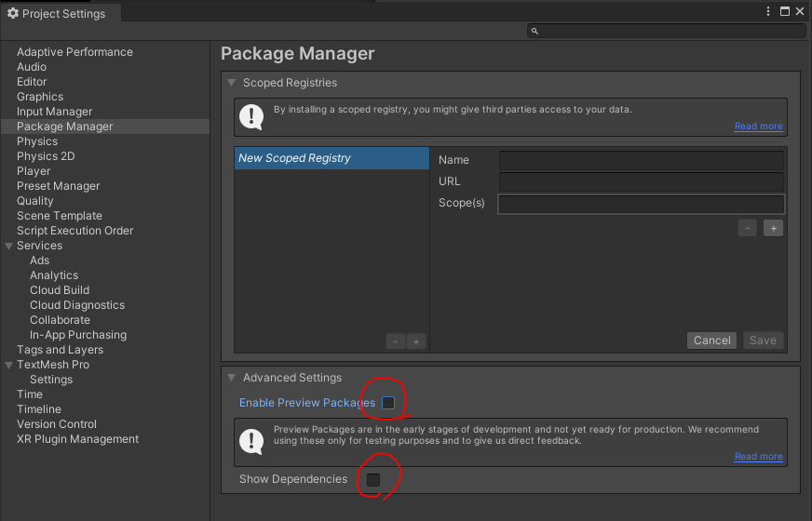This screenshot has width=812, height=521.
Task: Enable Preview Packages checkbox
Action: point(388,403)
